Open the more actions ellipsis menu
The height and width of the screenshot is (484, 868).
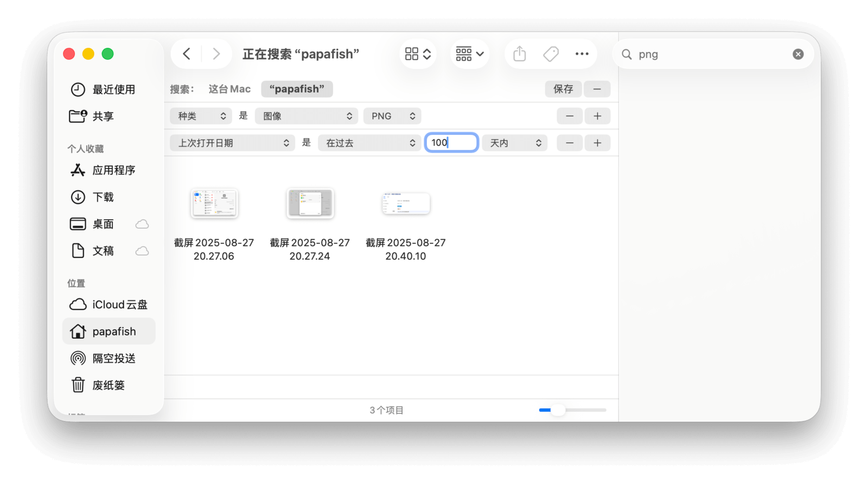582,54
